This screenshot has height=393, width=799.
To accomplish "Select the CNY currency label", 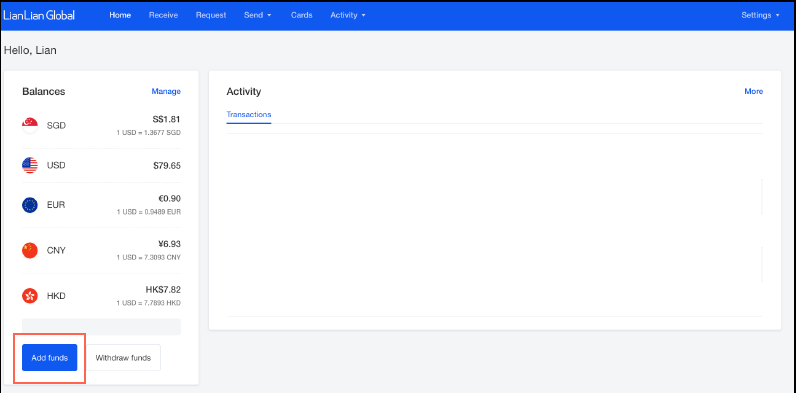I will [56, 250].
